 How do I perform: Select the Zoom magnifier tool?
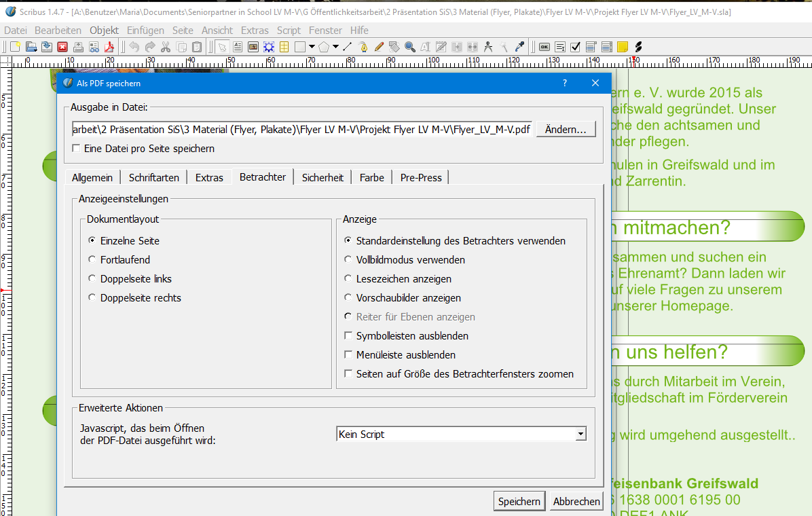409,47
